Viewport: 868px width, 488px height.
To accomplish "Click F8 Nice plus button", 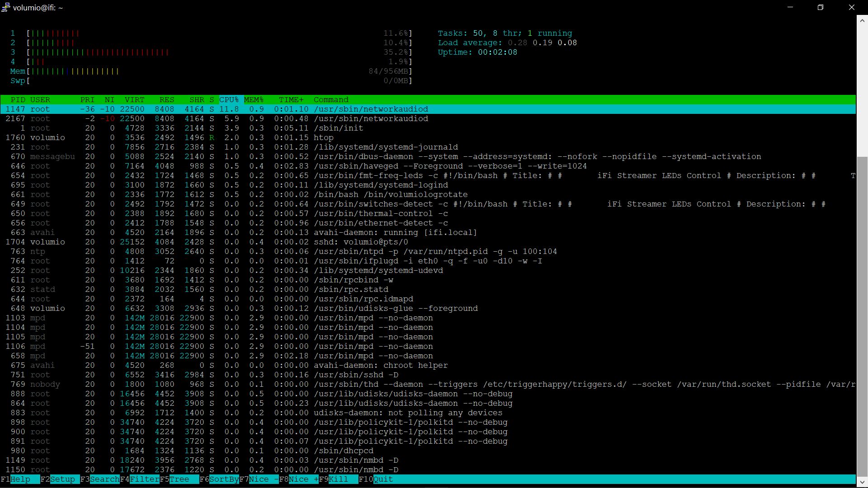I will [x=303, y=479].
